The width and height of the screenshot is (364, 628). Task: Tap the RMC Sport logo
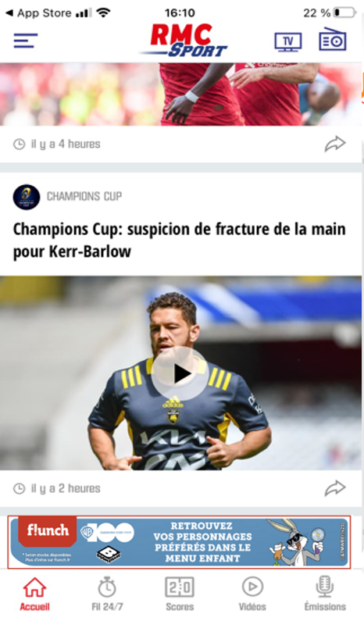click(x=184, y=40)
